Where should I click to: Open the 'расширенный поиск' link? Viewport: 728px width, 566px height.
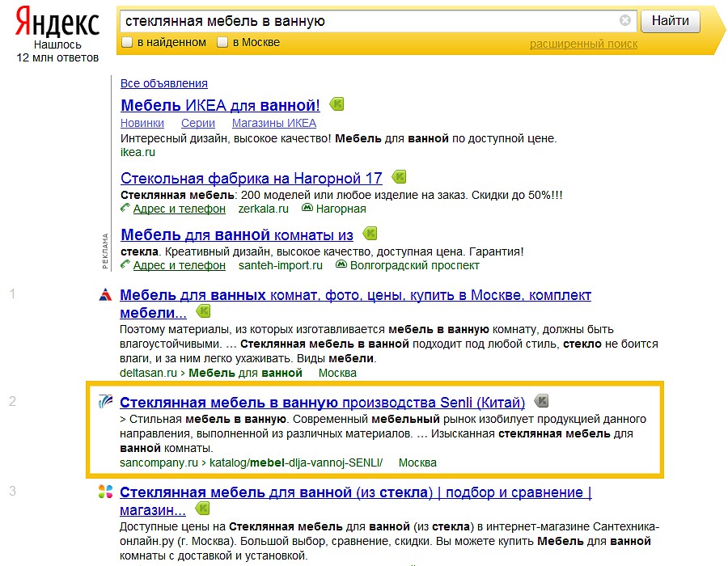583,44
